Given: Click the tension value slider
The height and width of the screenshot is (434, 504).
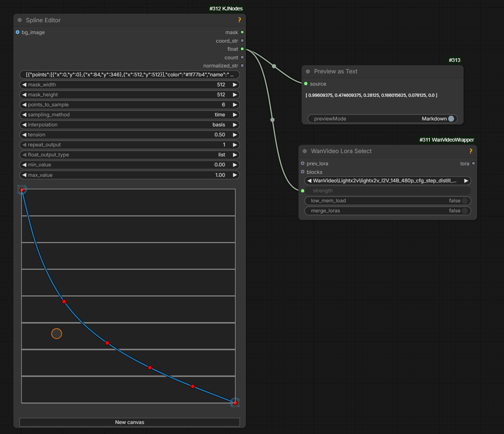Looking at the screenshot, I should coord(129,135).
